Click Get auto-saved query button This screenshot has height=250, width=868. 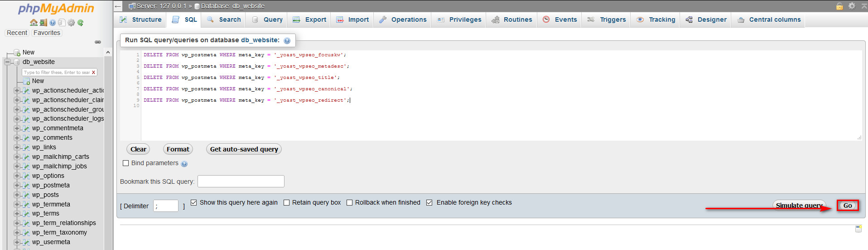click(244, 149)
